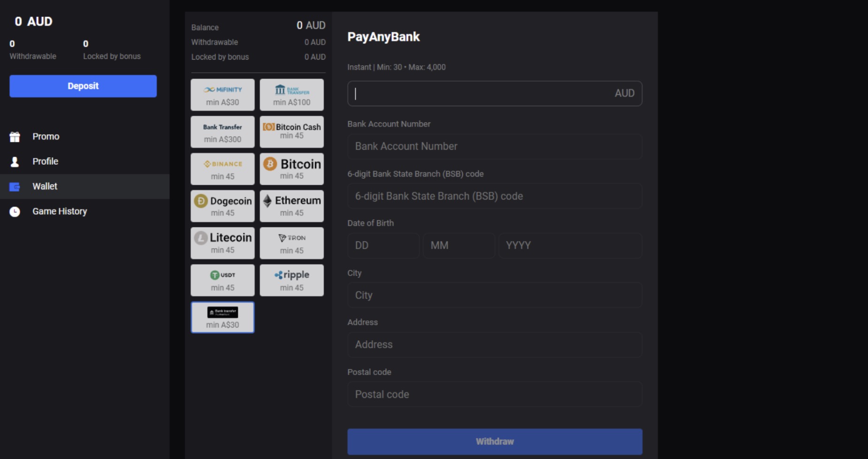Screen dimensions: 868x459
Task: Go to Game History
Action: tap(59, 211)
